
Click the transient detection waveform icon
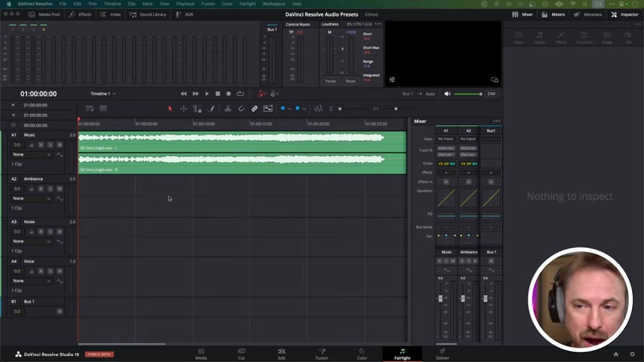pos(318,109)
